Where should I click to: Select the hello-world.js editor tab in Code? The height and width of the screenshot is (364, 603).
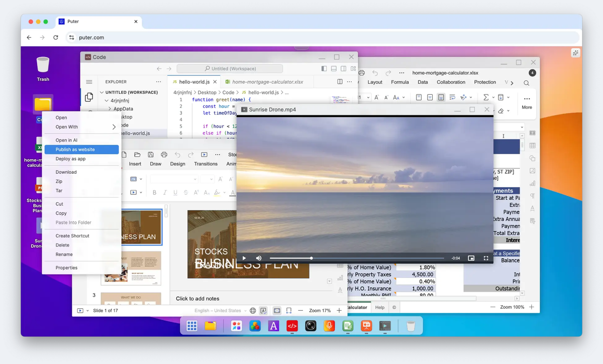pos(193,82)
